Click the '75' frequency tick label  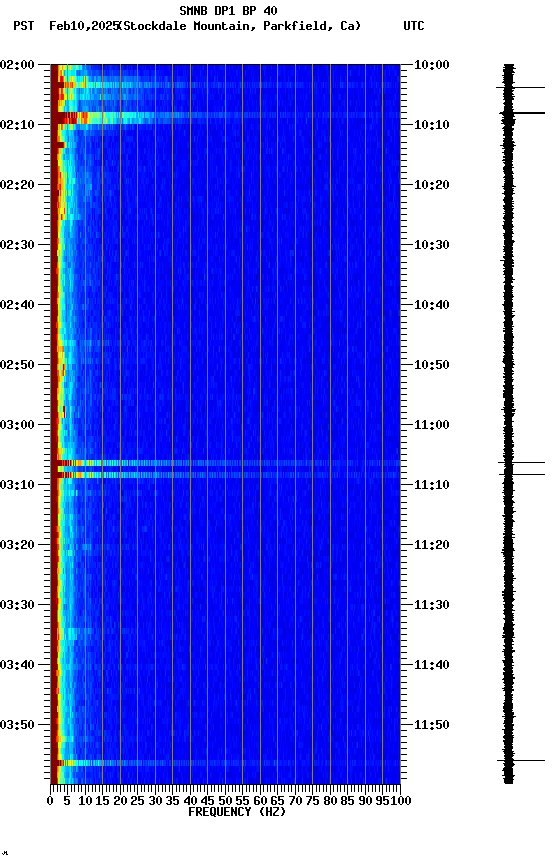pyautogui.click(x=313, y=801)
